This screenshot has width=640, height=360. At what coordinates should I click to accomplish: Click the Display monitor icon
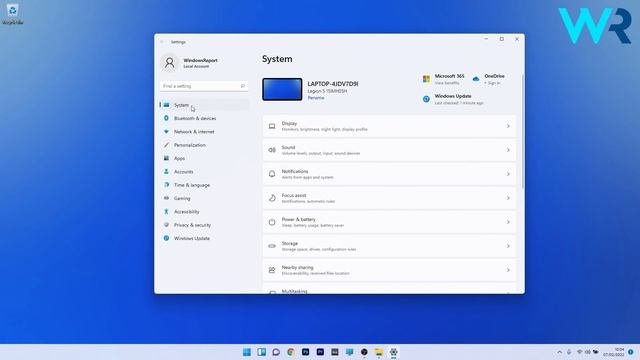tap(272, 126)
